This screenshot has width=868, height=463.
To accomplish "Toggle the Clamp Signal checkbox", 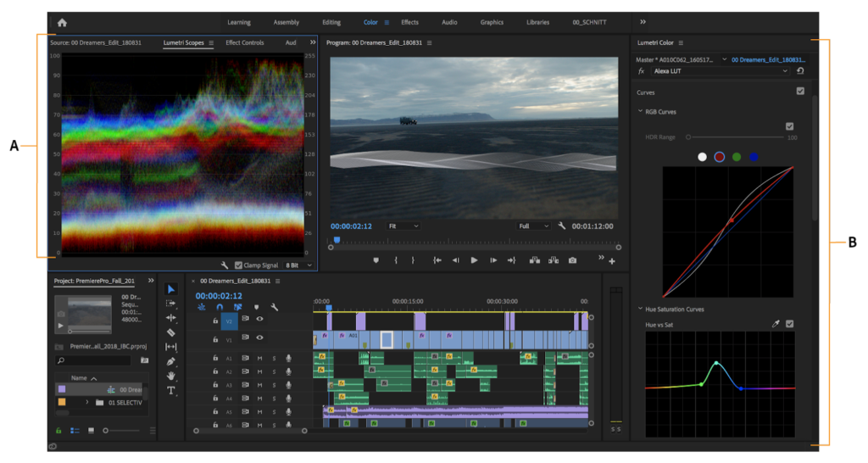I will pyautogui.click(x=238, y=265).
